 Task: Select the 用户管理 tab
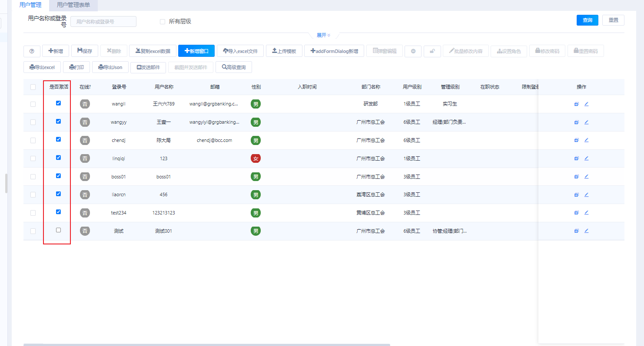click(30, 5)
